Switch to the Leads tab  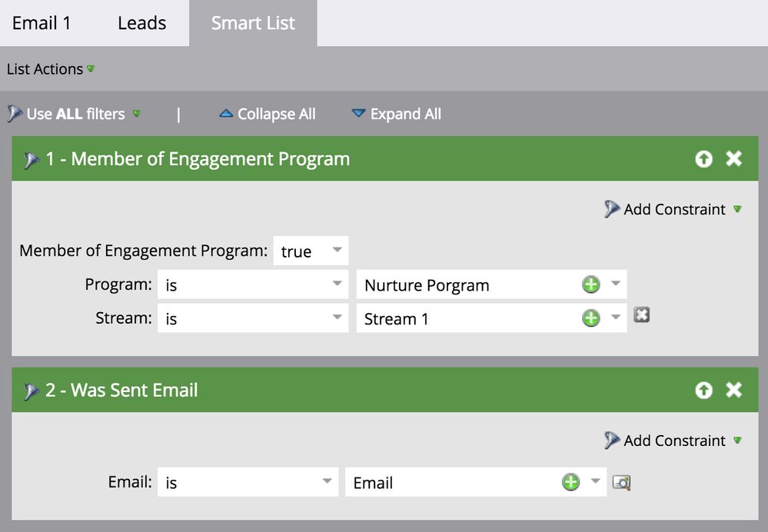(x=142, y=23)
